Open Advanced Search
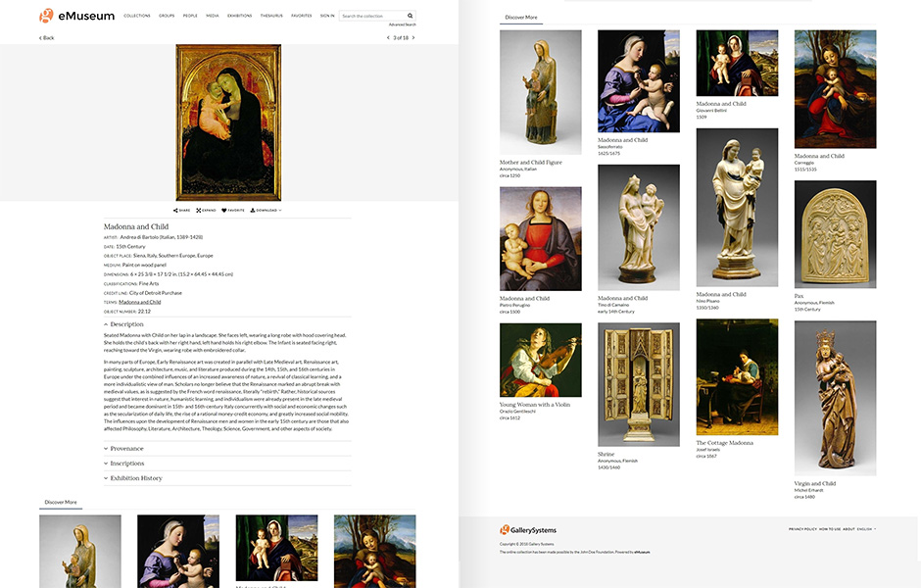 [403, 24]
